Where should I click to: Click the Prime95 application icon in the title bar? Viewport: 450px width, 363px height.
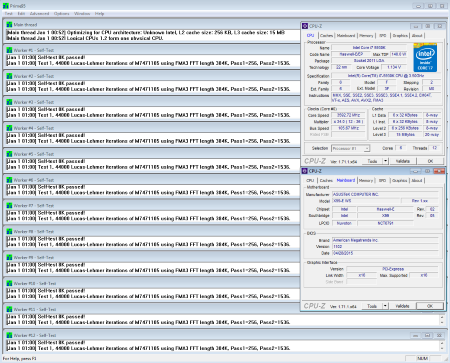[5, 6]
